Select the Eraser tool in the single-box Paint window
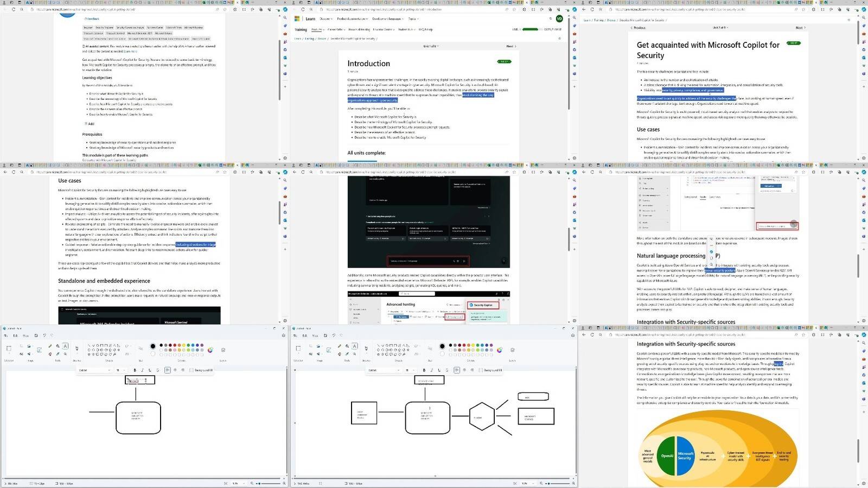Screen dimensions: 868x488 tap(50, 353)
